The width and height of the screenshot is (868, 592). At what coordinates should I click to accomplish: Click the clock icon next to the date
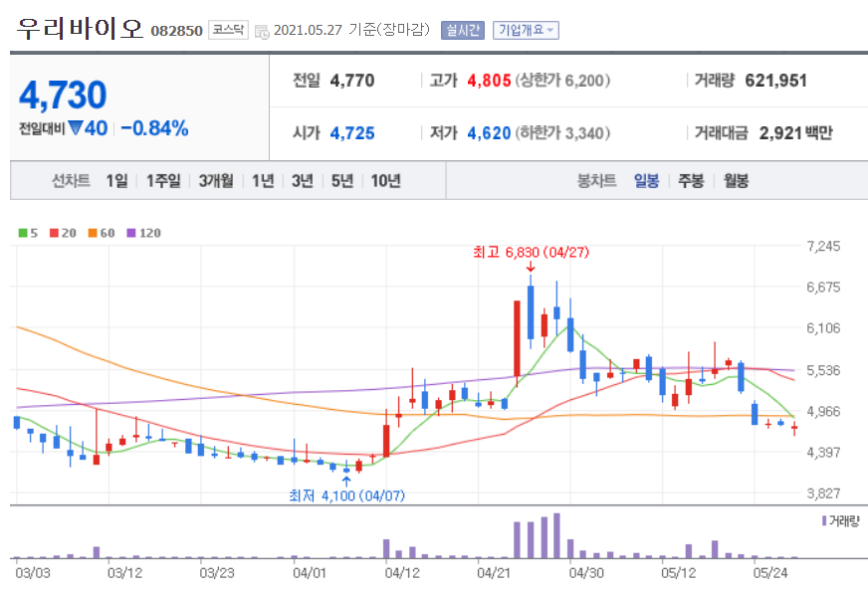click(262, 32)
